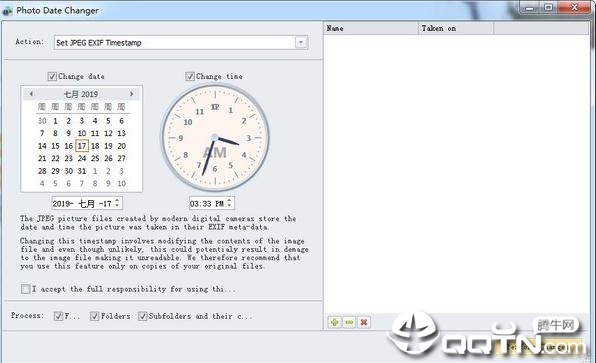Click the Set JPEG EXIF Timestamp combo box
596x363 pixels.
coord(181,43)
